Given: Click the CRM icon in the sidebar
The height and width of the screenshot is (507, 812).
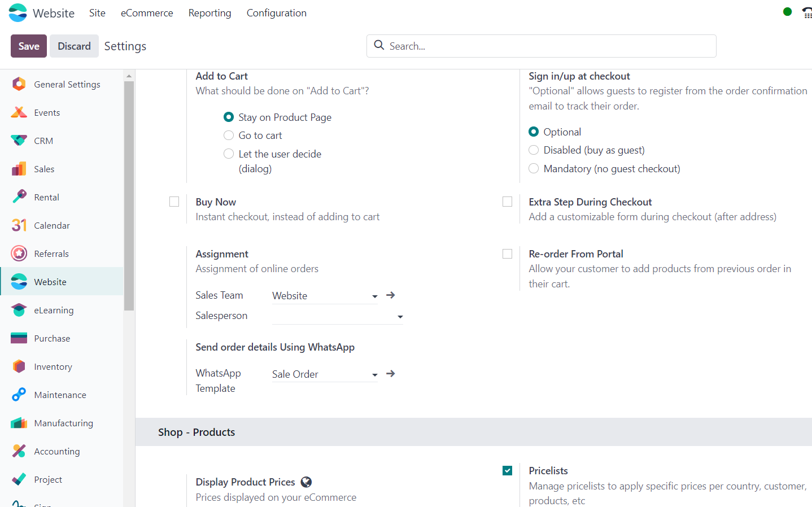Looking at the screenshot, I should (x=19, y=141).
